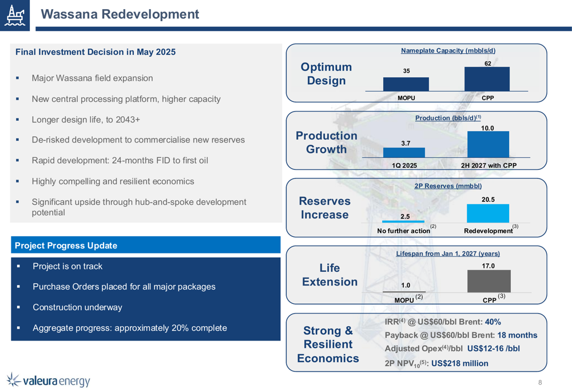Select 'Major Wassana field expansion' bullet

[x=92, y=78]
